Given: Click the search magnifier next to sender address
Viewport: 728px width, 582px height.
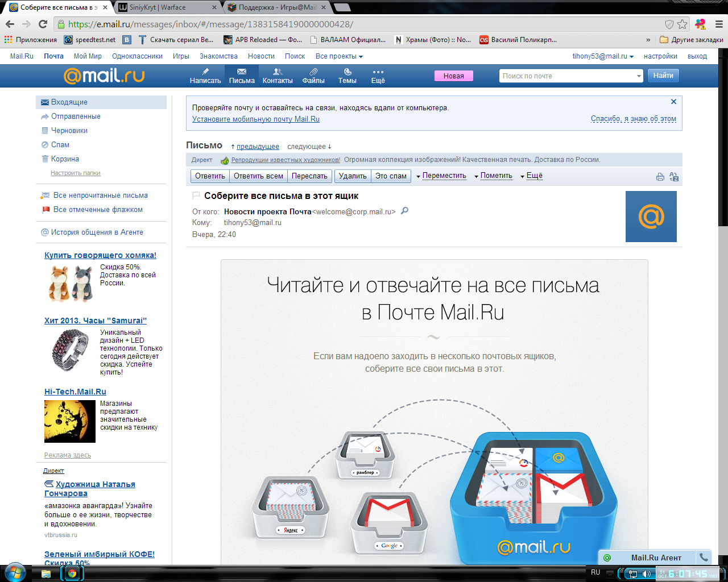Looking at the screenshot, I should point(405,211).
